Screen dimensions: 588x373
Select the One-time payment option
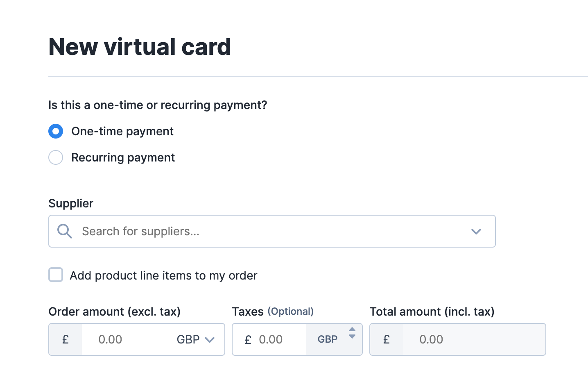pyautogui.click(x=56, y=131)
